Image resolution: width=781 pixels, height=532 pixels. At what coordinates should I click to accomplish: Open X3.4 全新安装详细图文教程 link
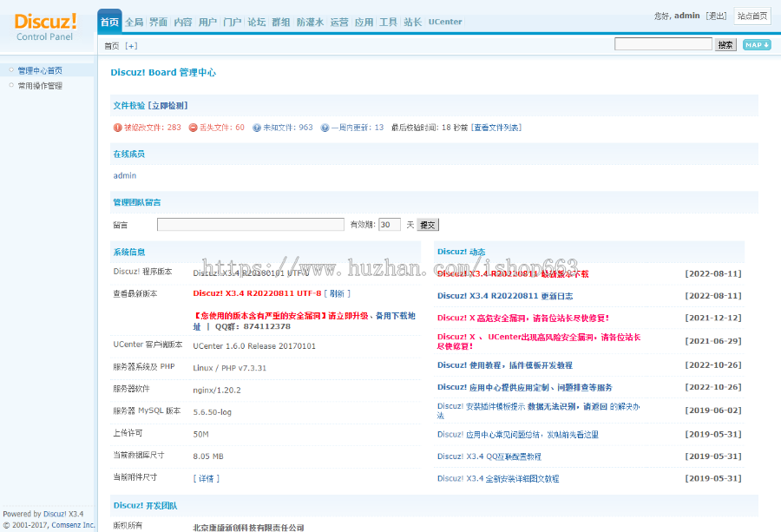pyautogui.click(x=498, y=478)
